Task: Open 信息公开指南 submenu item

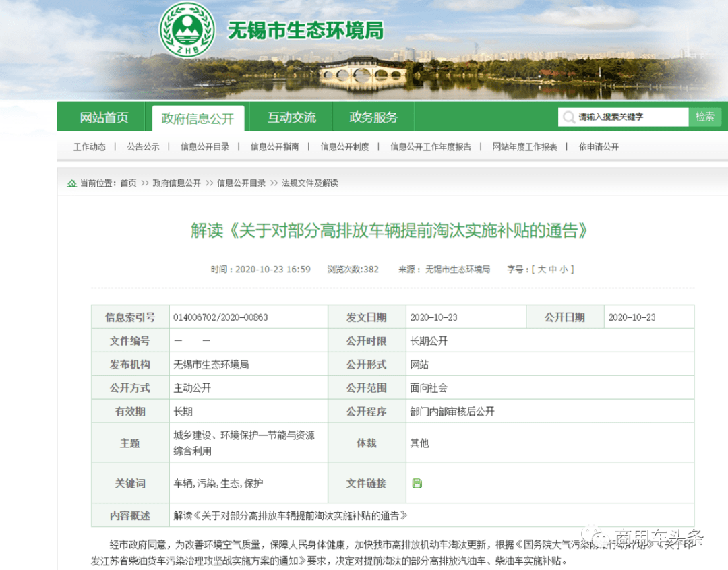Action: pyautogui.click(x=274, y=147)
